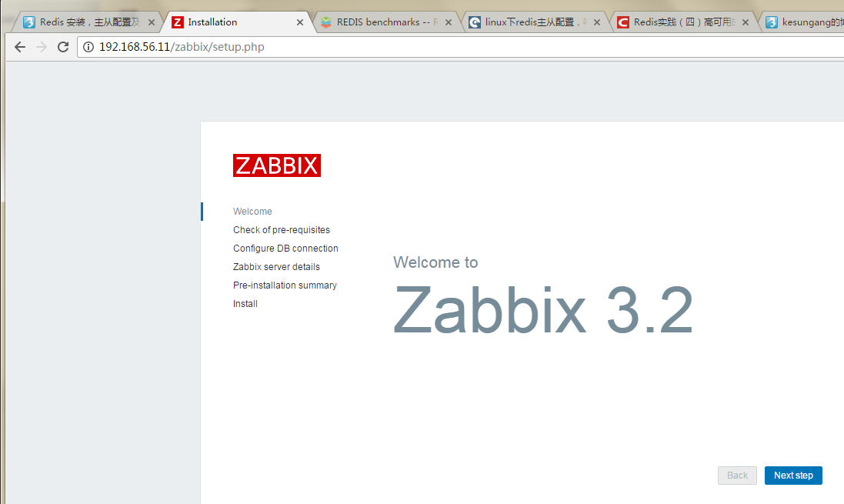The image size is (844, 504).
Task: Click the linux下redis主从配置 tab favicon
Action: click(475, 22)
